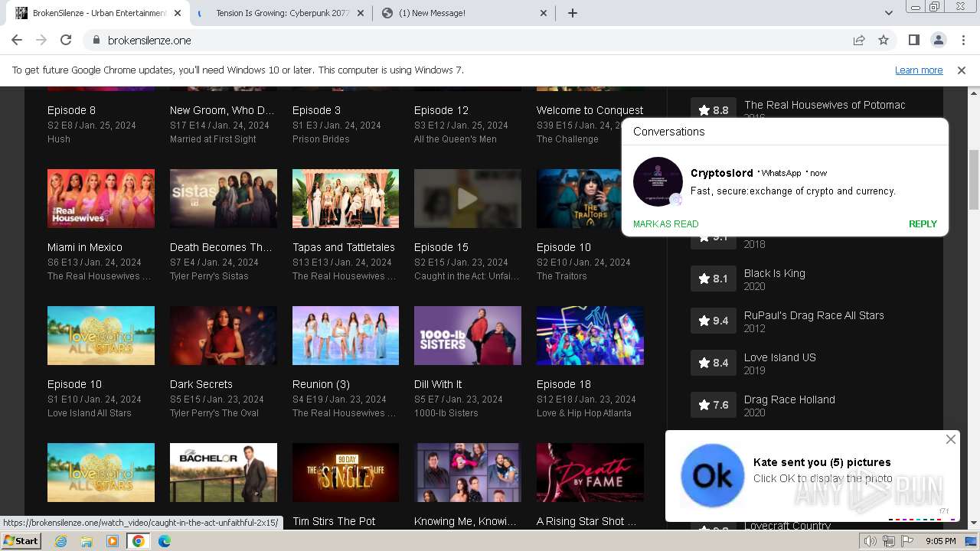
Task: Click the blue Ok circle icon
Action: [712, 476]
